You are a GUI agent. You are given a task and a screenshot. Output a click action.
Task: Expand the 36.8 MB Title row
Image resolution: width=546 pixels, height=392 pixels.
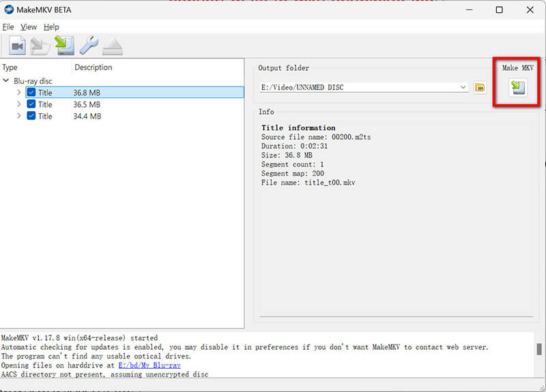19,93
